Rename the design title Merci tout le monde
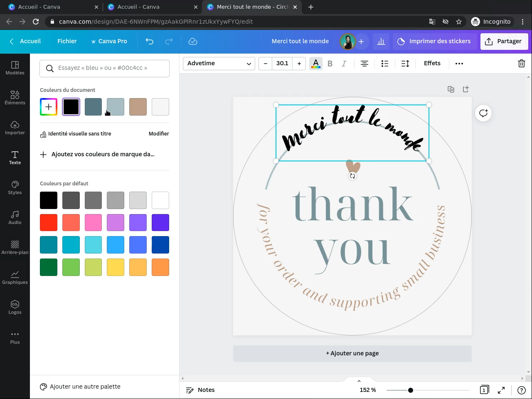Viewport: 532px width, 399px height. coord(300,41)
